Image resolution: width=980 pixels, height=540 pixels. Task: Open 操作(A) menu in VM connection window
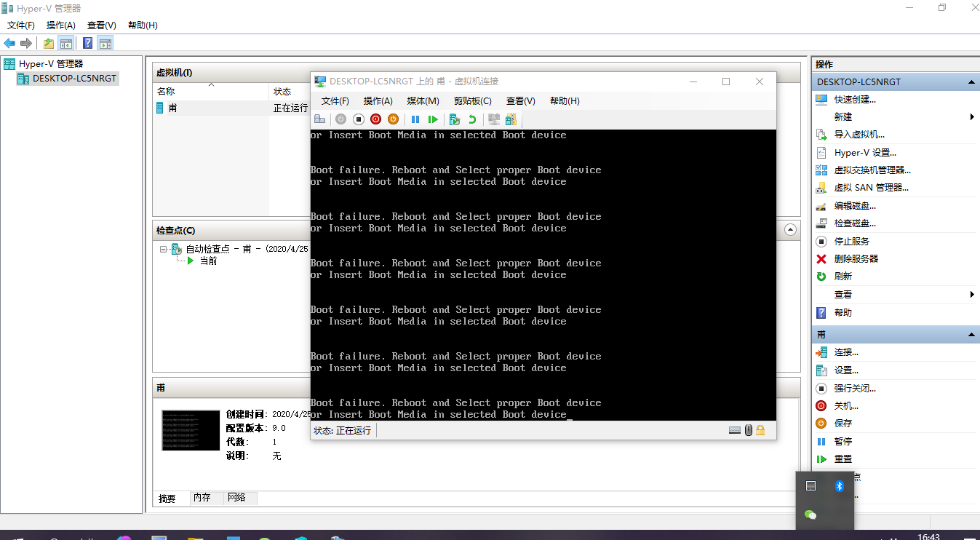pyautogui.click(x=378, y=101)
